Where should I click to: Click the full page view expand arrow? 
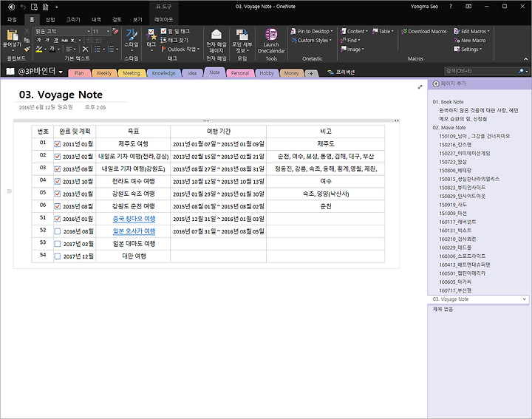(420, 87)
